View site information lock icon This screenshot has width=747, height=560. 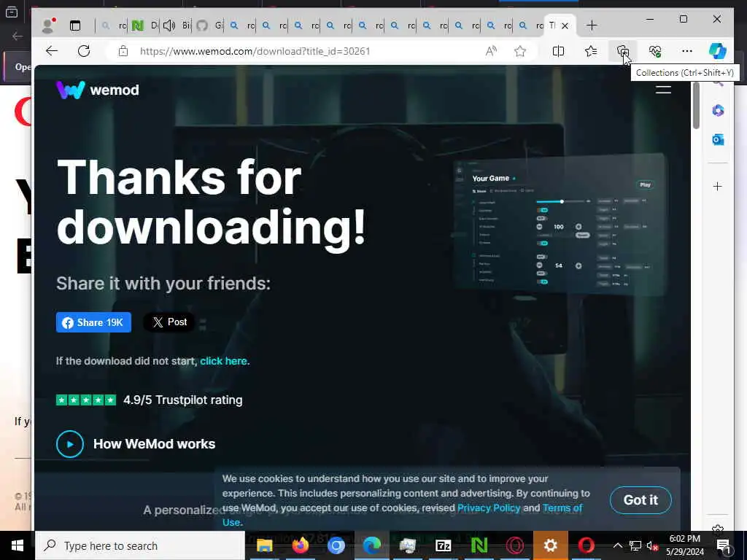coord(123,51)
